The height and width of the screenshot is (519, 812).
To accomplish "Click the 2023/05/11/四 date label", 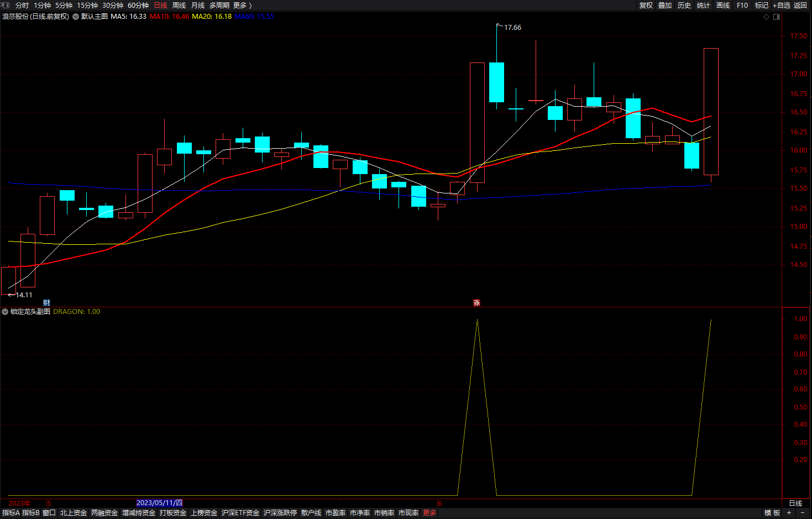I will coord(159,503).
